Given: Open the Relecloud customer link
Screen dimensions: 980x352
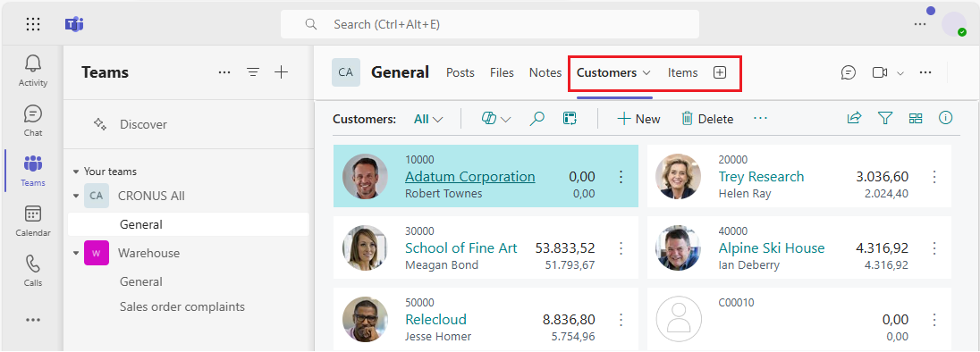Looking at the screenshot, I should (435, 320).
